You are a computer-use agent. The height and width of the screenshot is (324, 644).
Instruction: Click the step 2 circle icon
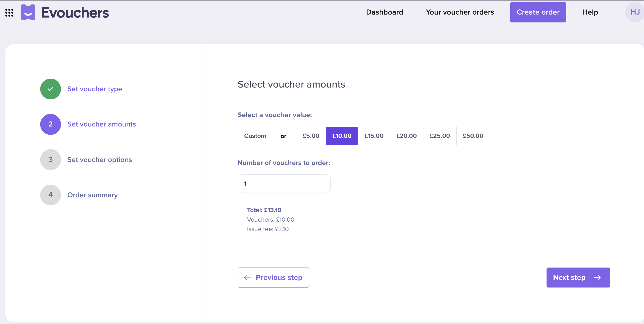[51, 124]
